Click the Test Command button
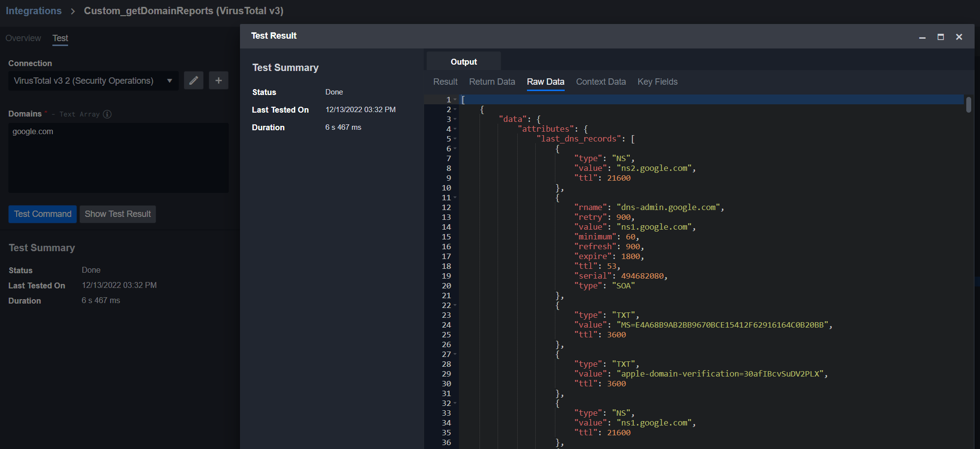Screen dimensions: 980x449 [43, 214]
